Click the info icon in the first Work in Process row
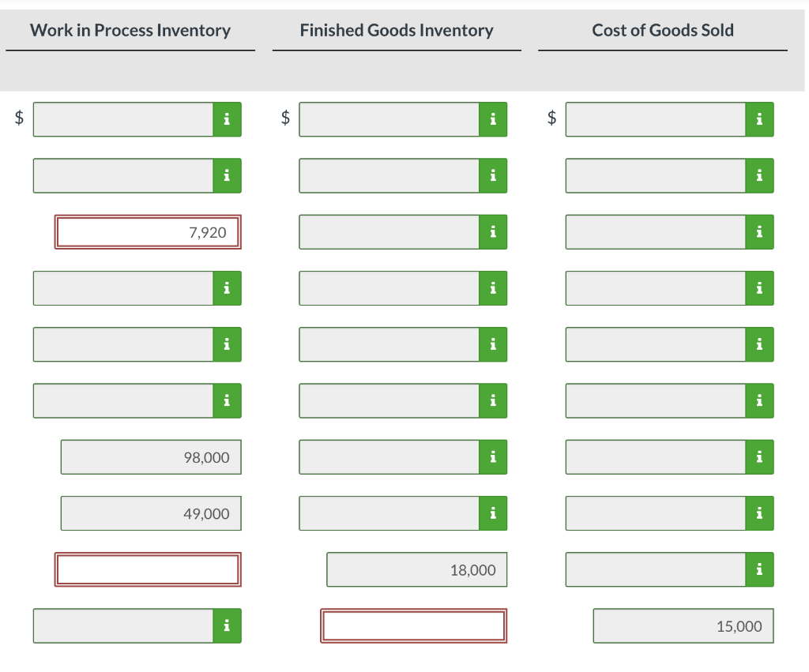 pos(227,119)
